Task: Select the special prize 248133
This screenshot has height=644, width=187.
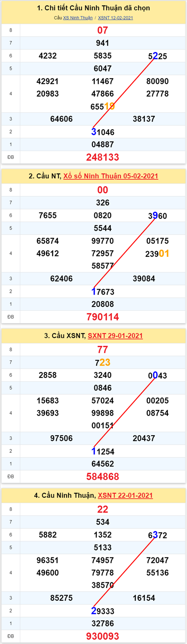Action: [x=102, y=157]
